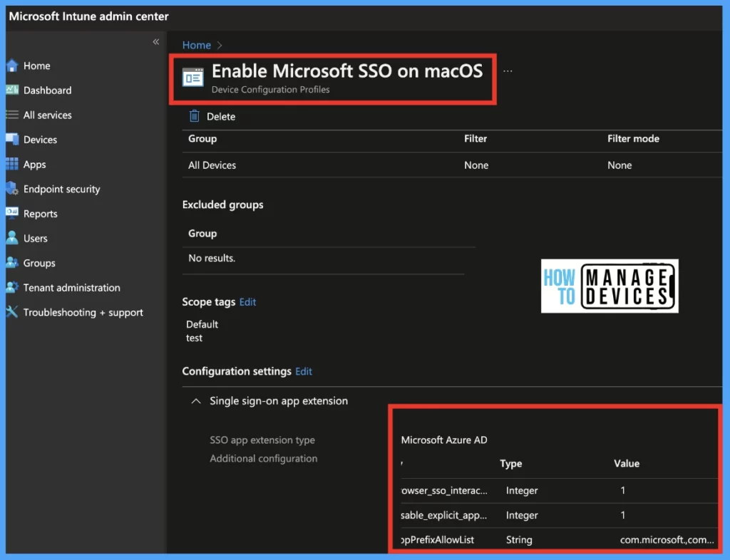Select the AppPrefixAllowList key row

point(559,540)
